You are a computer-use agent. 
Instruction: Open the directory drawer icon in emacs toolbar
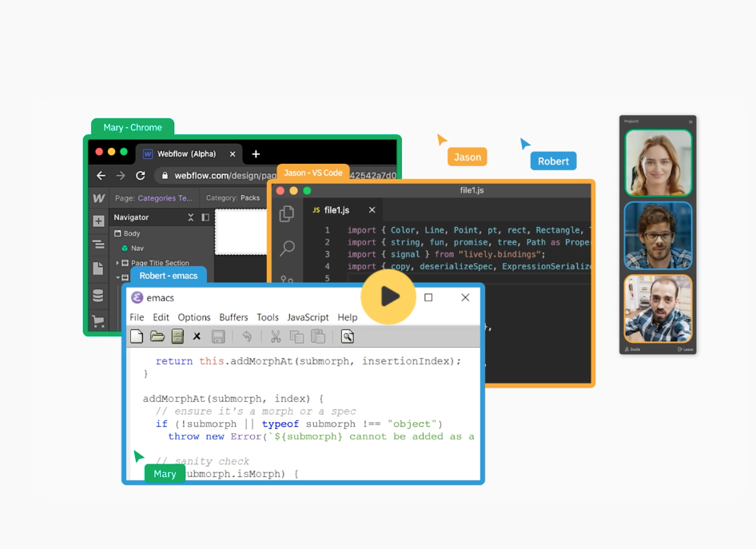177,336
